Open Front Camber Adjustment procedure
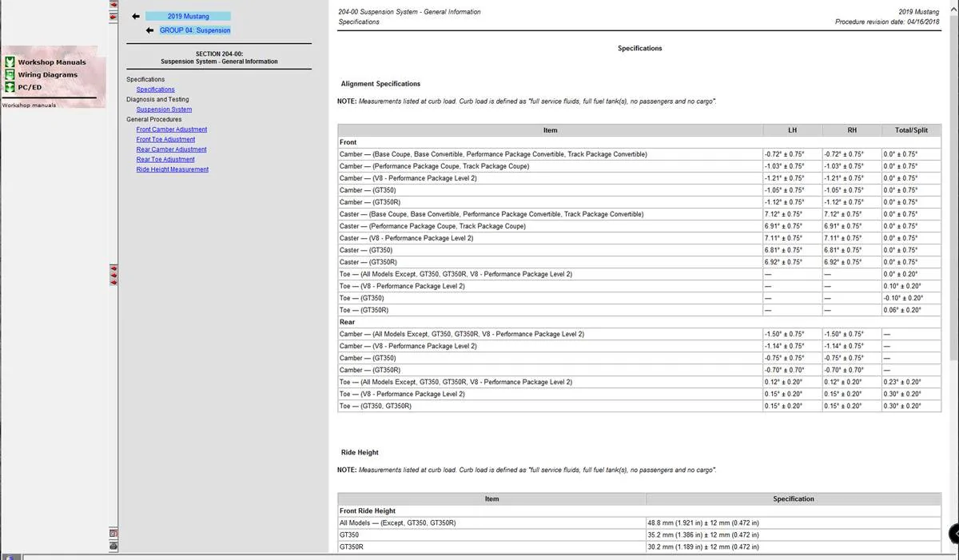Image resolution: width=959 pixels, height=560 pixels. pos(171,129)
